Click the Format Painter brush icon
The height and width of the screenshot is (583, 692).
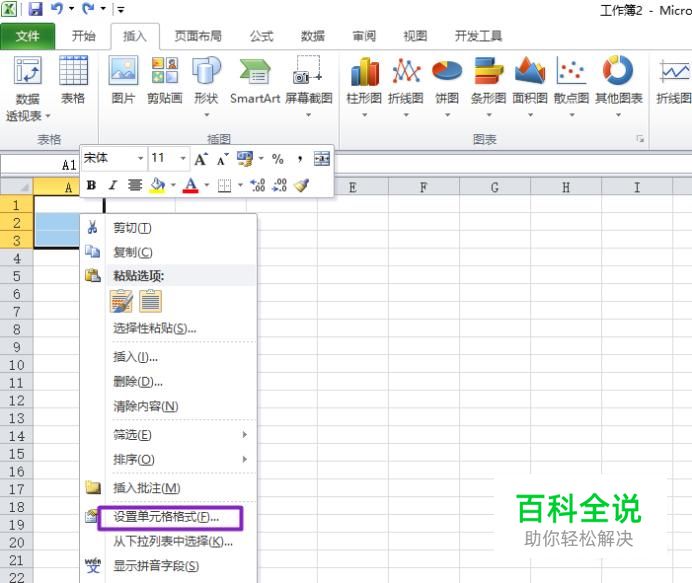[x=302, y=185]
